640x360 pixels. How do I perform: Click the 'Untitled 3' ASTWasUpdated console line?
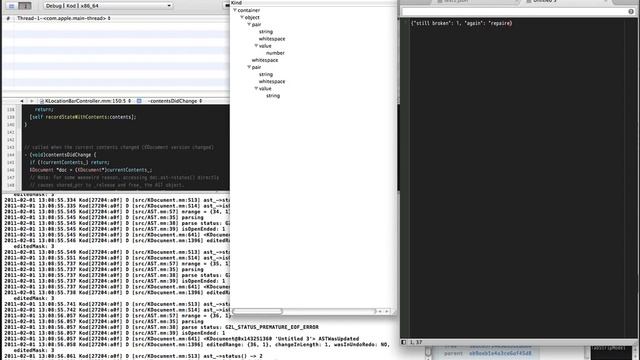182,339
